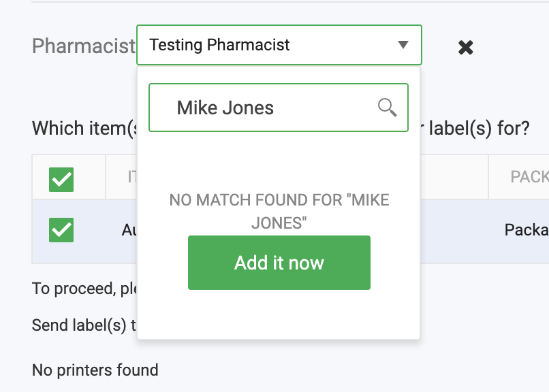The height and width of the screenshot is (392, 549).
Task: Uncheck the first item row checkbox
Action: pos(61,230)
